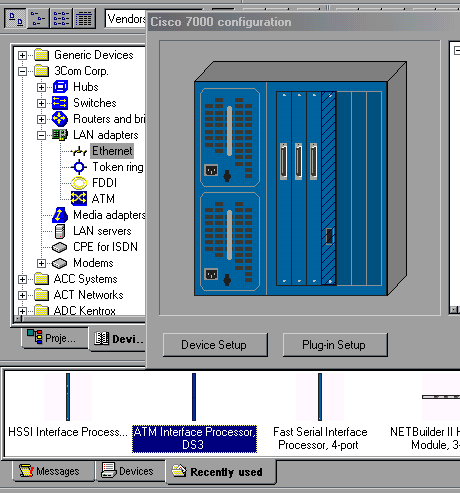Collapse the LAN adapters node
Viewport: 460px width, 493px height.
point(41,135)
